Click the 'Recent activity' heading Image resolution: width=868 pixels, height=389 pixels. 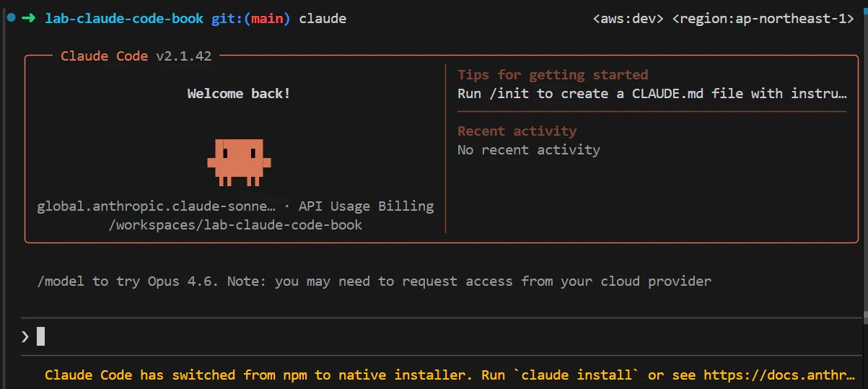pos(517,131)
